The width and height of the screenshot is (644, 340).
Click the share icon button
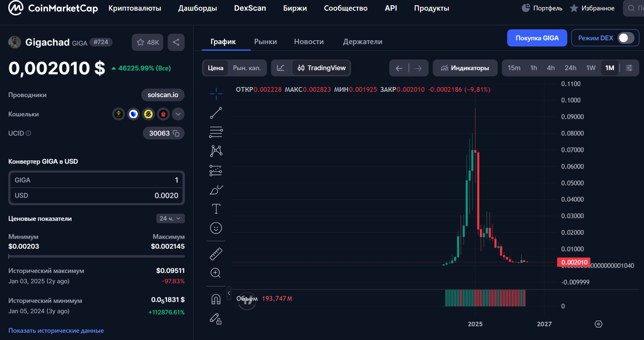176,42
